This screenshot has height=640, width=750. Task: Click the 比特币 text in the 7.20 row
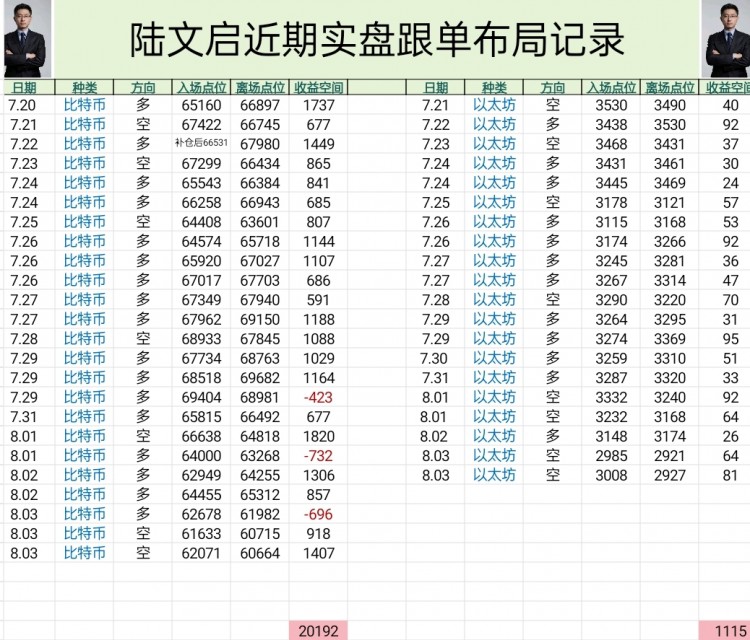tap(85, 105)
